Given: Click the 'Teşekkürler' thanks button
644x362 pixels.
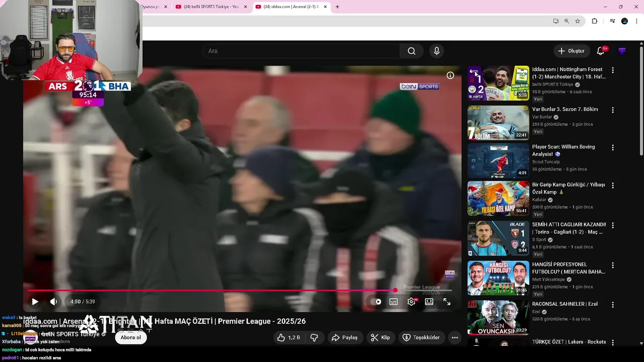Looking at the screenshot, I should 421,338.
